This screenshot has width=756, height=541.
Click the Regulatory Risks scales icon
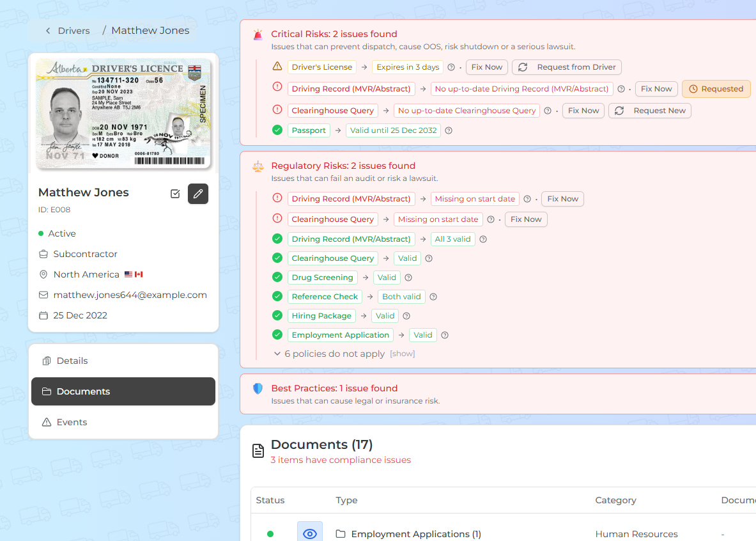pos(258,166)
